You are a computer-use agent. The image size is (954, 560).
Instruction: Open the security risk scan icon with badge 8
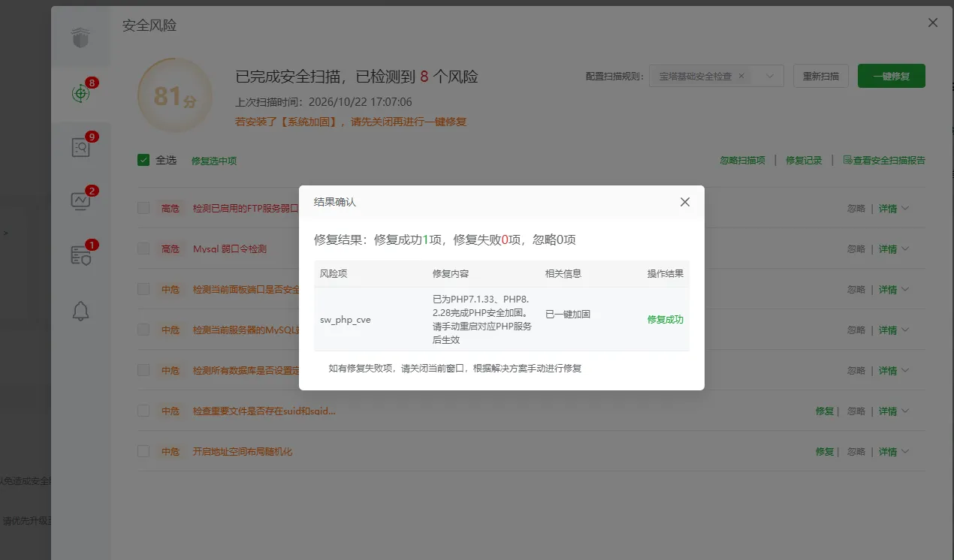(x=81, y=93)
